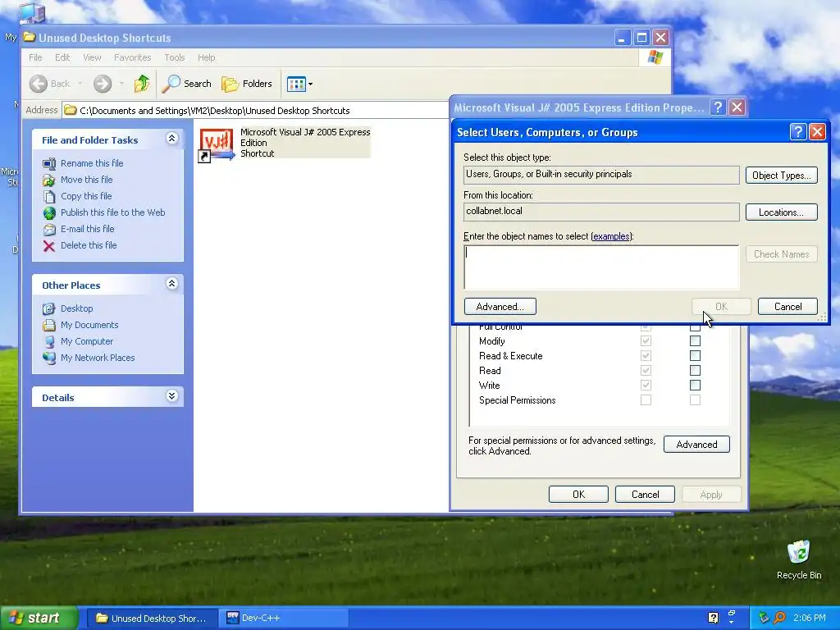Image resolution: width=840 pixels, height=630 pixels.
Task: Switch to Dev-C++ taskbar button
Action: click(x=285, y=618)
